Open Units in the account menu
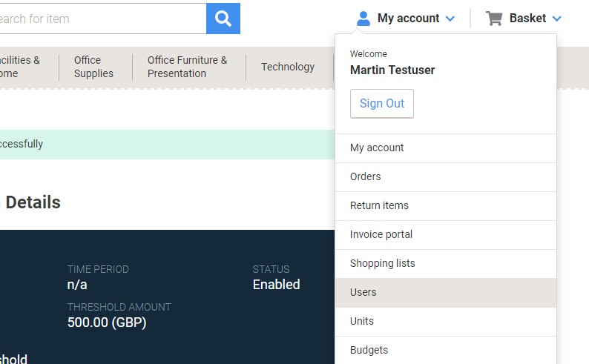Screen dimensions: 589x364 tap(362, 321)
